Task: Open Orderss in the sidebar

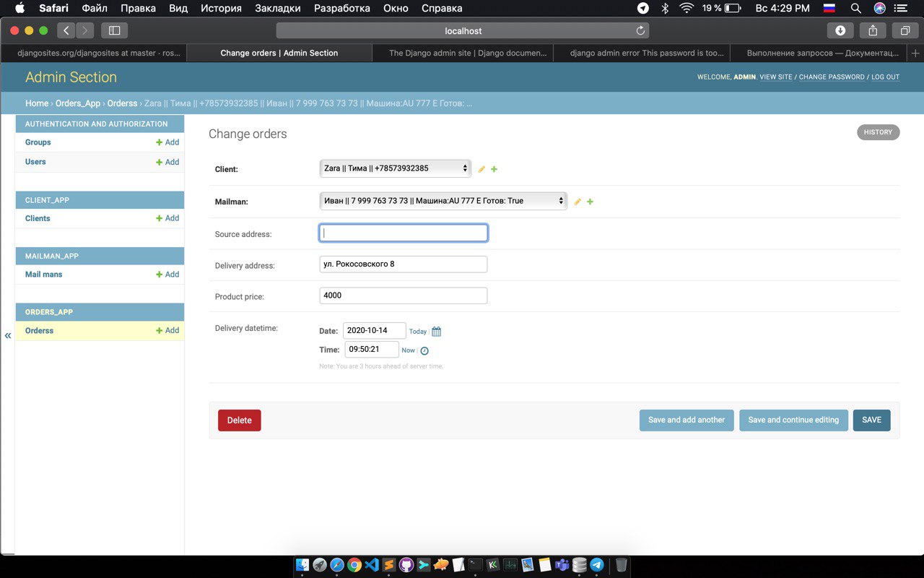Action: pos(39,331)
